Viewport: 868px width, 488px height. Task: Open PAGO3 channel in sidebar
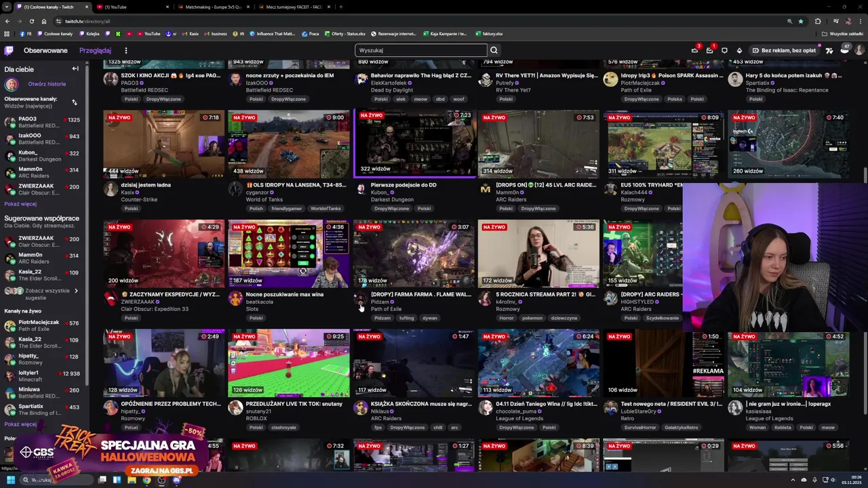pos(42,122)
